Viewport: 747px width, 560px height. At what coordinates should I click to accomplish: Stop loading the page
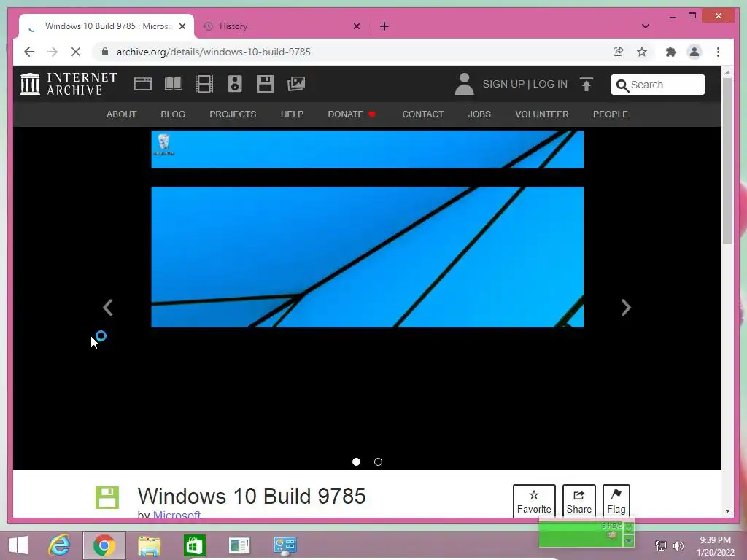click(x=76, y=52)
